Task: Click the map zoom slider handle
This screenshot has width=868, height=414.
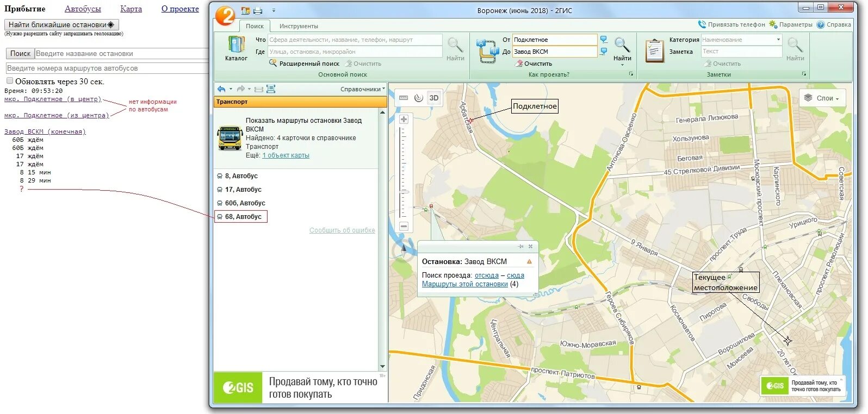Action: pos(404,192)
